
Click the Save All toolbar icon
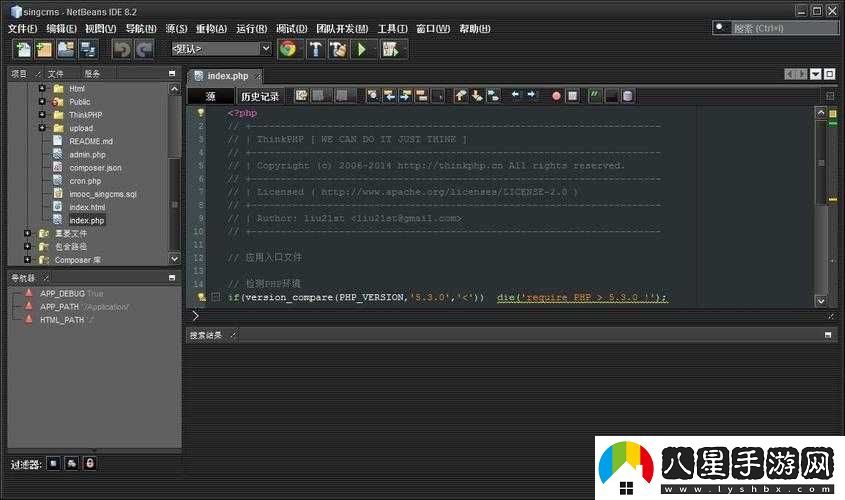pyautogui.click(x=87, y=50)
